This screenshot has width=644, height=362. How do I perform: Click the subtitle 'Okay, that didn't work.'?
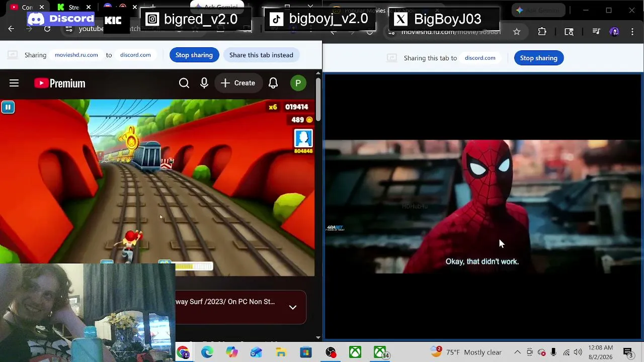tap(482, 261)
